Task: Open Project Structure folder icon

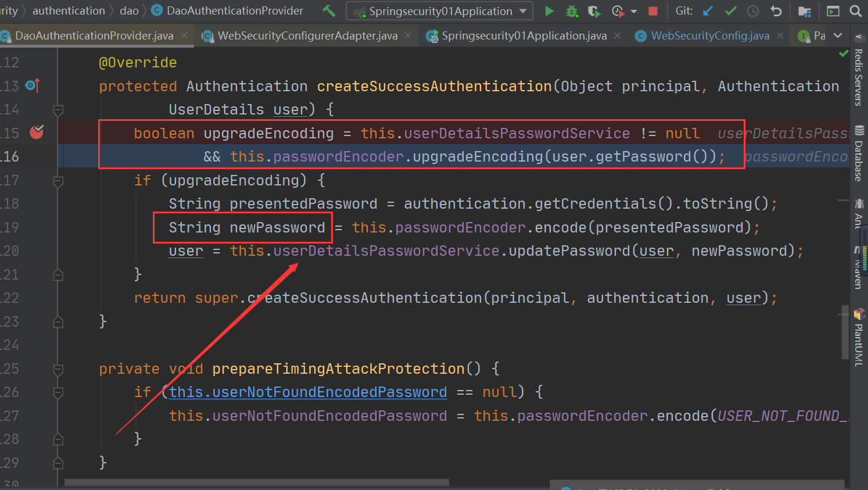Action: click(805, 11)
